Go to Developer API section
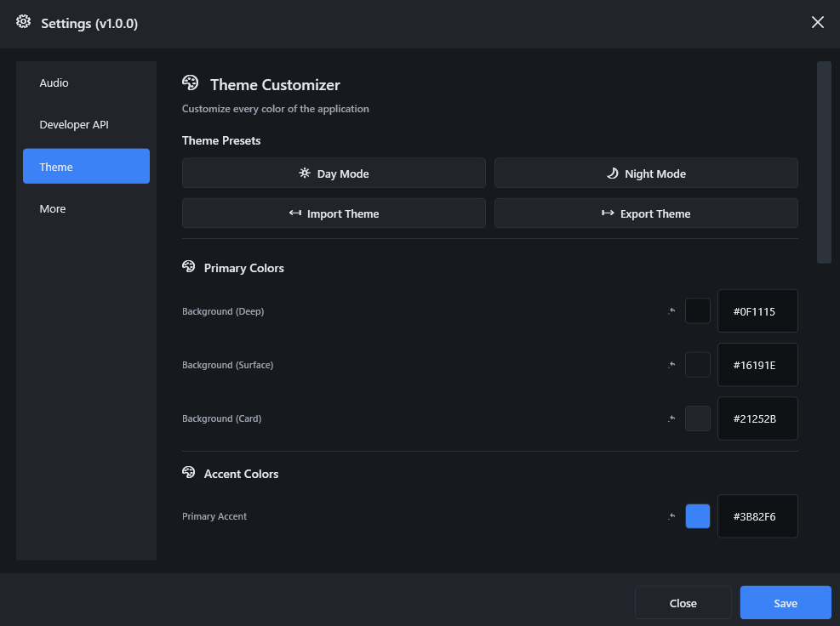The image size is (840, 626). pyautogui.click(x=74, y=125)
